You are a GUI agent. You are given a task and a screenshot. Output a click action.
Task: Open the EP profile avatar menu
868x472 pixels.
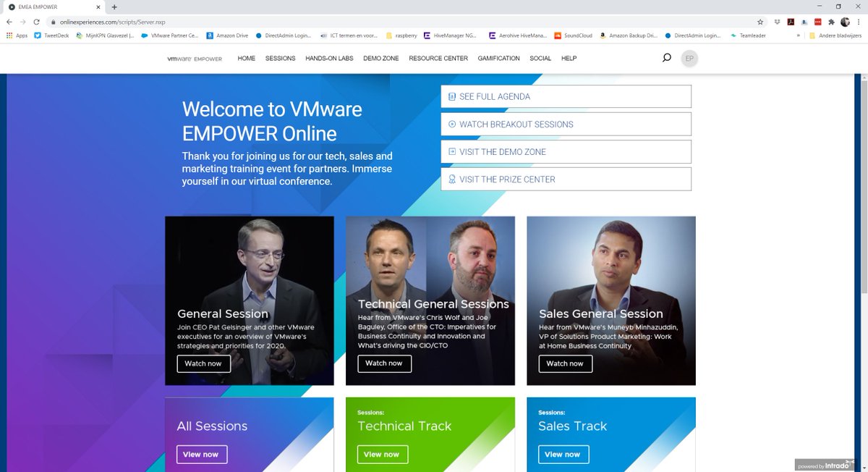(689, 58)
